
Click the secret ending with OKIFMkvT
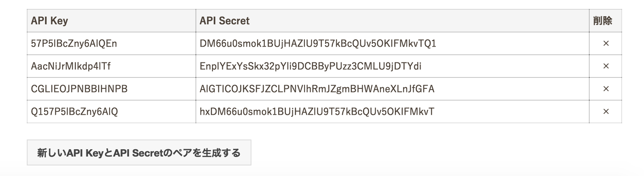[317, 112]
